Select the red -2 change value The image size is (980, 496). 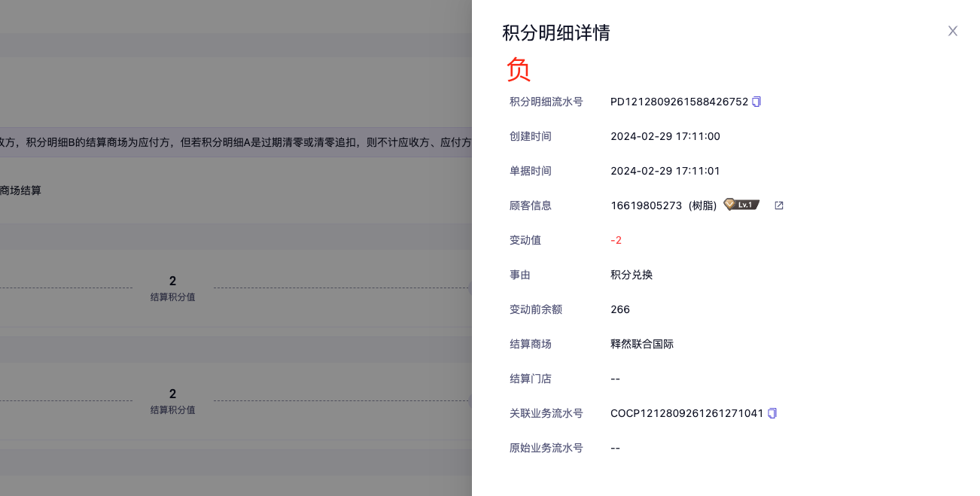(x=616, y=240)
